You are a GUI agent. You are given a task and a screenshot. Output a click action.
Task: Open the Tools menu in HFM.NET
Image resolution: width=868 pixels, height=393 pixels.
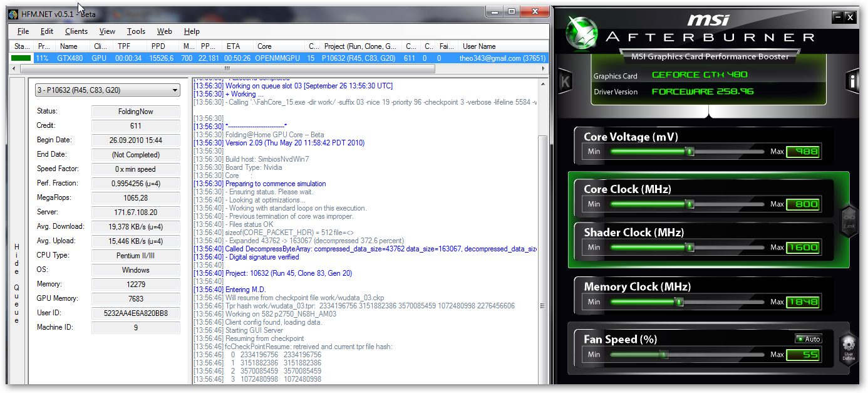(x=136, y=31)
